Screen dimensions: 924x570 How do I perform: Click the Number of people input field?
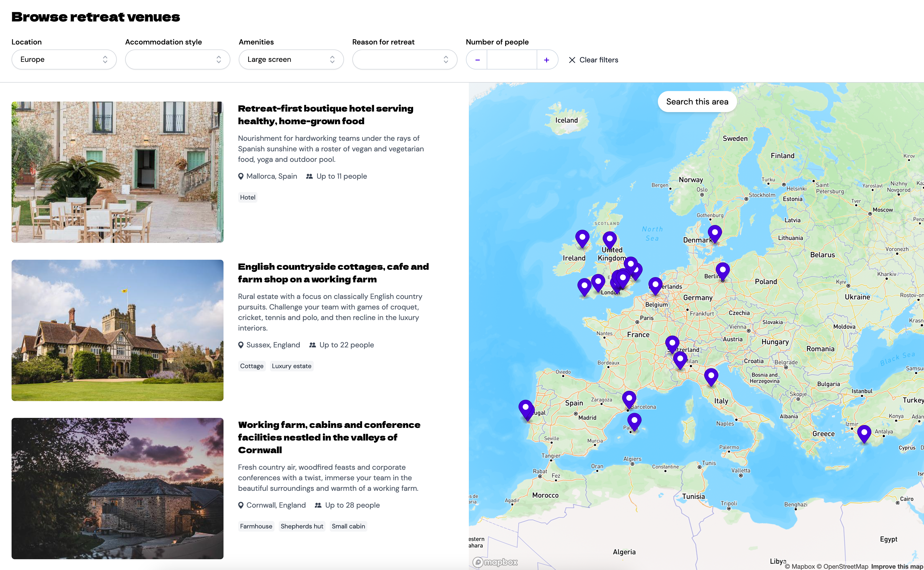point(511,60)
